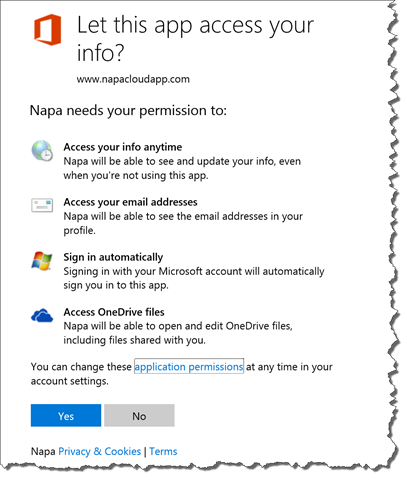Decline access with the No button

139,415
